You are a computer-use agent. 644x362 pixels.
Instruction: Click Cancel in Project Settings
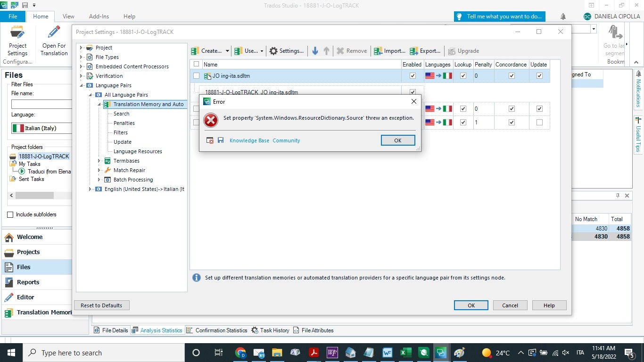pos(510,305)
